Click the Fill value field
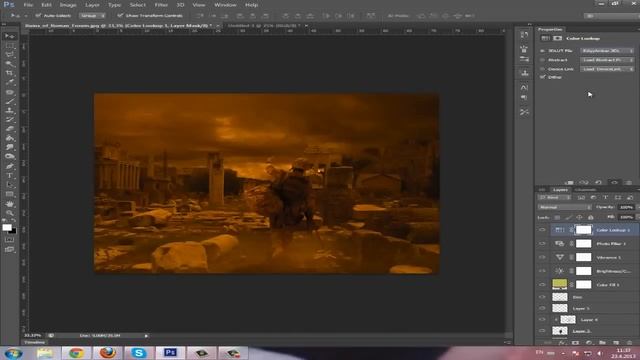 click(x=626, y=217)
